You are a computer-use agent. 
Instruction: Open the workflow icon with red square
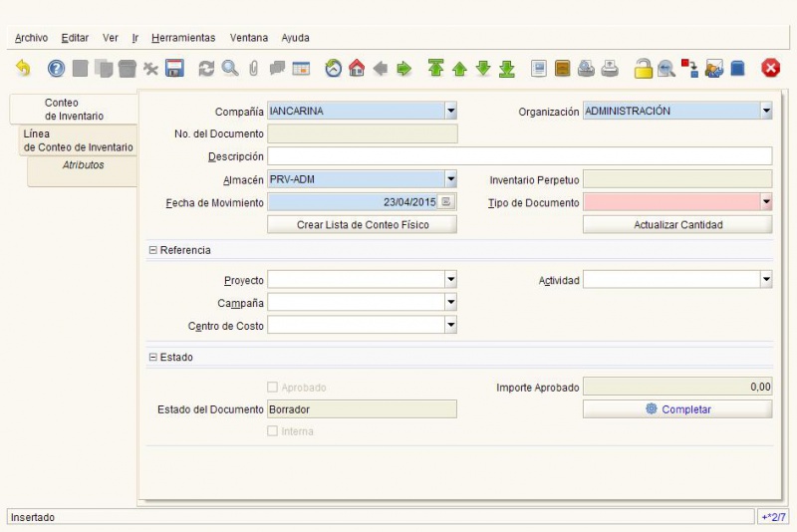[689, 68]
